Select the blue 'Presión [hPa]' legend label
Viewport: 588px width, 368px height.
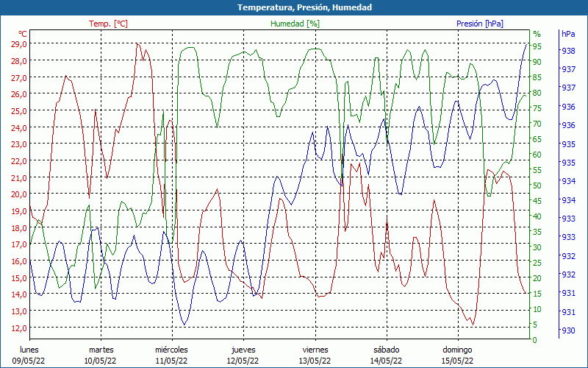pyautogui.click(x=480, y=24)
